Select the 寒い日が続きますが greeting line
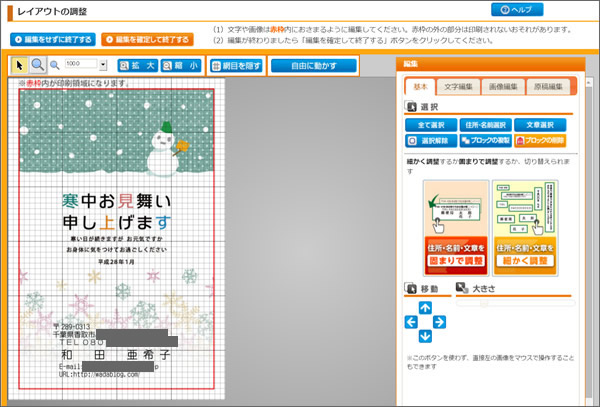Viewport: 600px width, 407px height. pyautogui.click(x=116, y=239)
